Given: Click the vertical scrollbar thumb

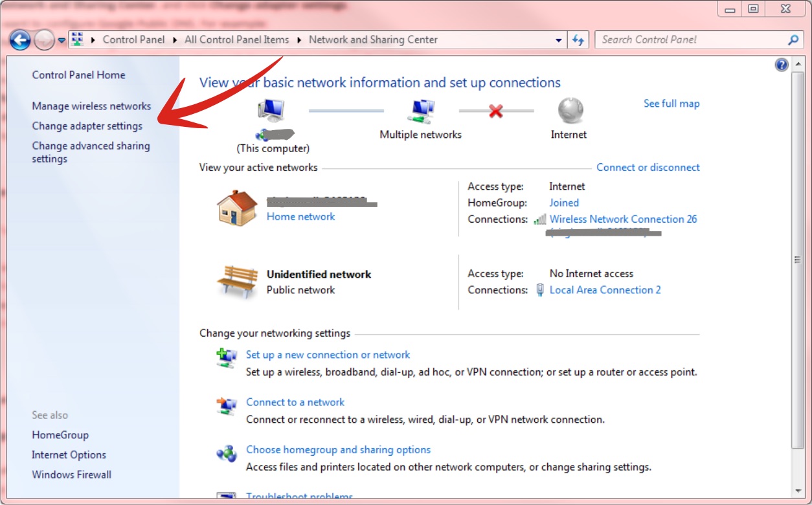Looking at the screenshot, I should (x=798, y=260).
